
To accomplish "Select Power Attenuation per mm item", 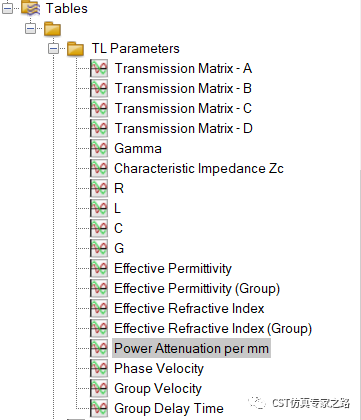I will (x=191, y=348).
